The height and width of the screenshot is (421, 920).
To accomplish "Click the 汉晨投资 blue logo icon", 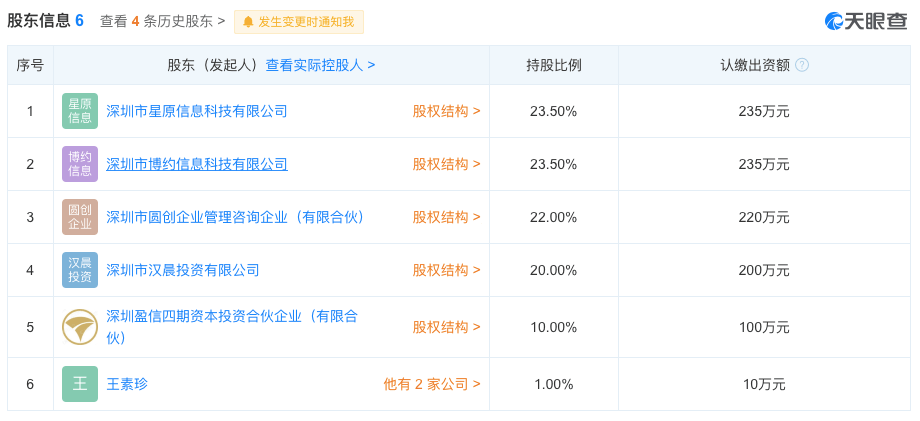I will 80,270.
